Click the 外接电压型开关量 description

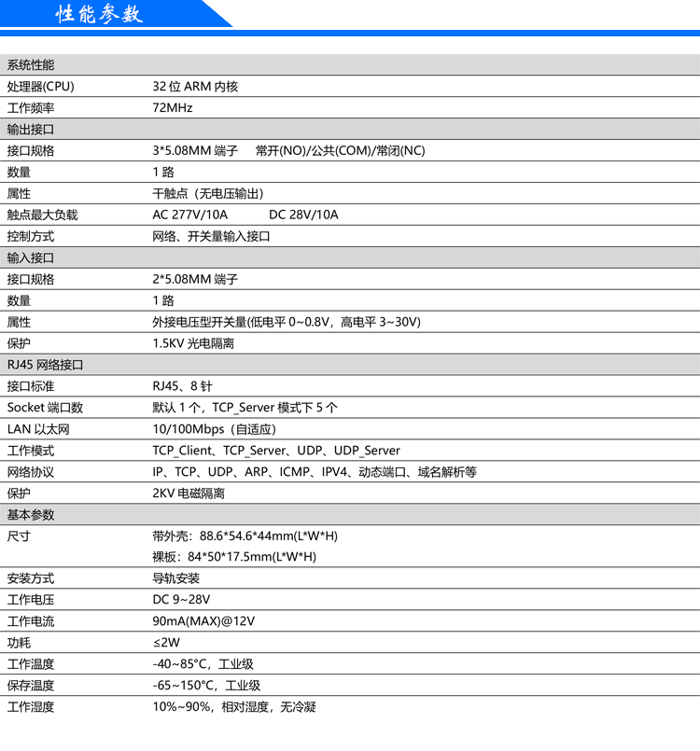pyautogui.click(x=287, y=323)
